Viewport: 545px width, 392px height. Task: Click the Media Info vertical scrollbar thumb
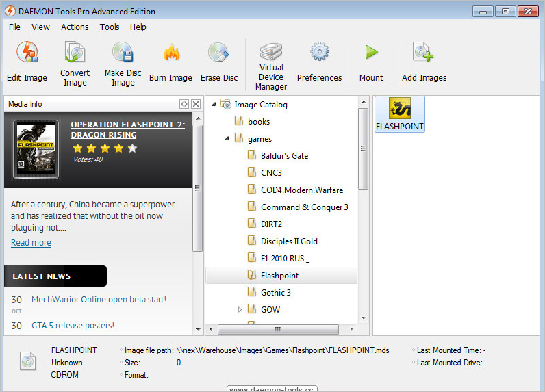pyautogui.click(x=197, y=188)
